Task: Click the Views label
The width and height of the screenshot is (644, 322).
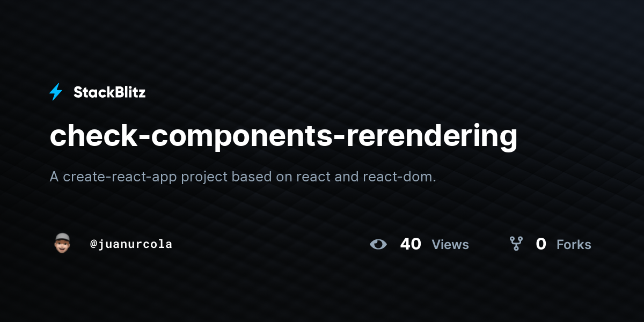Action: pyautogui.click(x=450, y=245)
